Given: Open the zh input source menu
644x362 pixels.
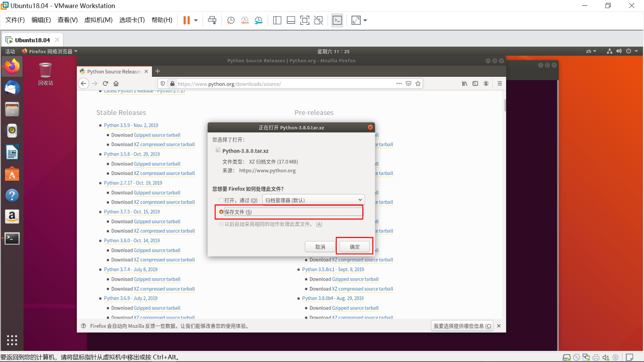Looking at the screenshot, I should tap(591, 51).
